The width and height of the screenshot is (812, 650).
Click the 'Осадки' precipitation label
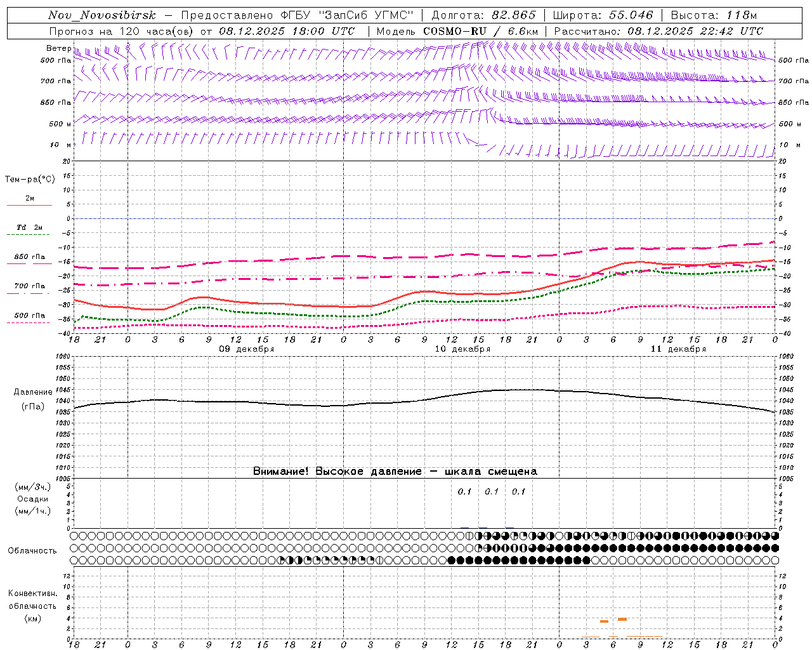pyautogui.click(x=32, y=499)
